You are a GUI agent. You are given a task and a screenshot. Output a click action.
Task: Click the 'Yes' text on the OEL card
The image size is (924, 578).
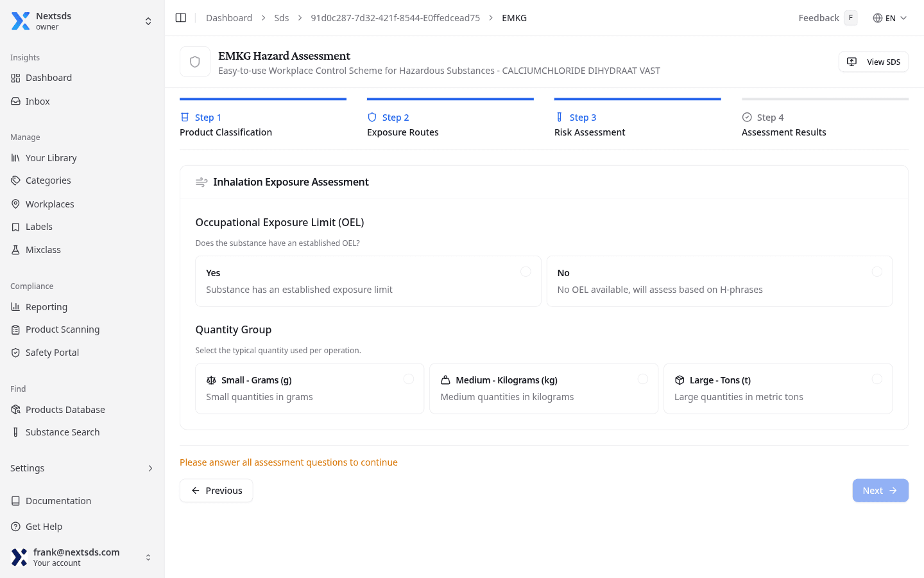213,273
